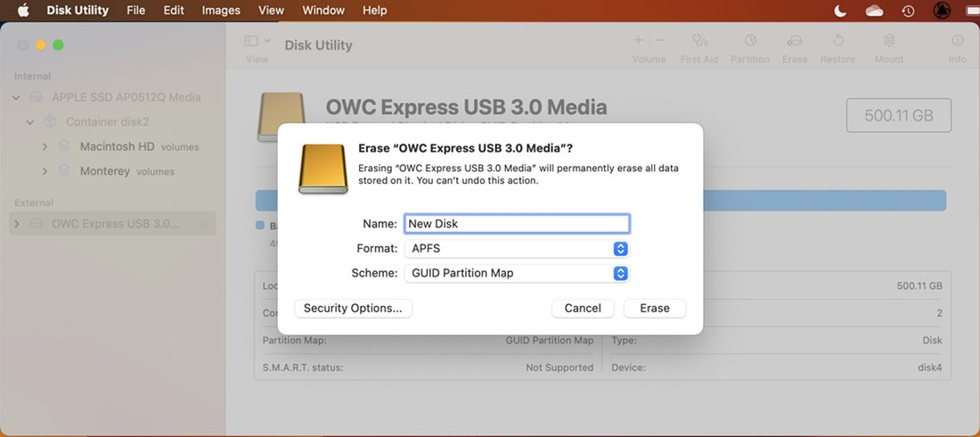The height and width of the screenshot is (437, 980).
Task: Click the green zoom window button
Action: (x=58, y=45)
